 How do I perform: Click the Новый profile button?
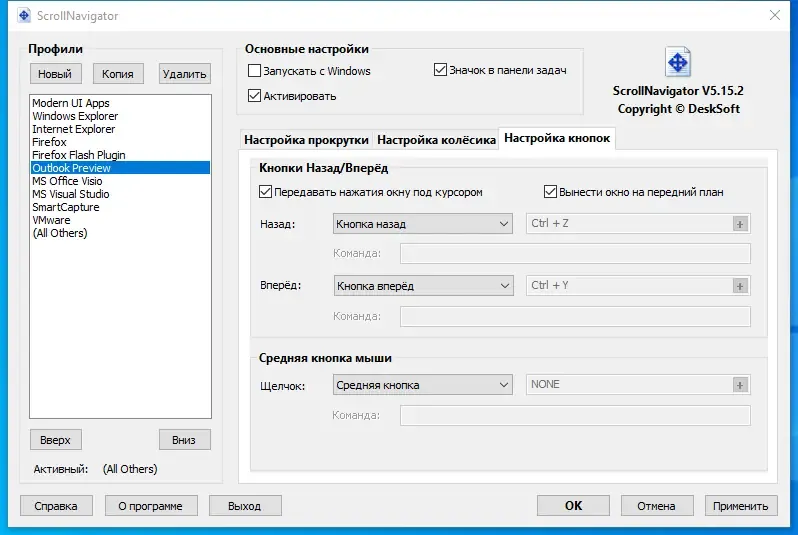(x=55, y=74)
